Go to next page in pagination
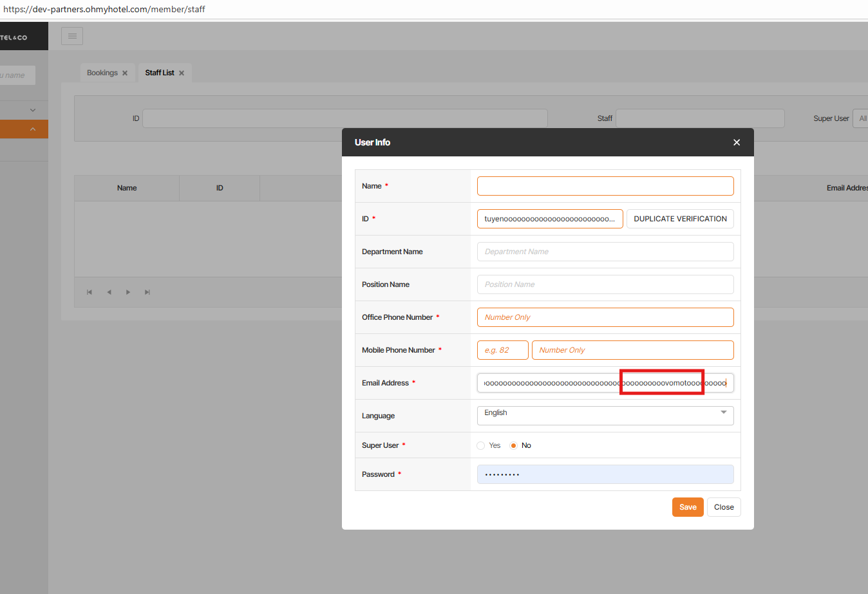Image resolution: width=868 pixels, height=594 pixels. [x=128, y=292]
